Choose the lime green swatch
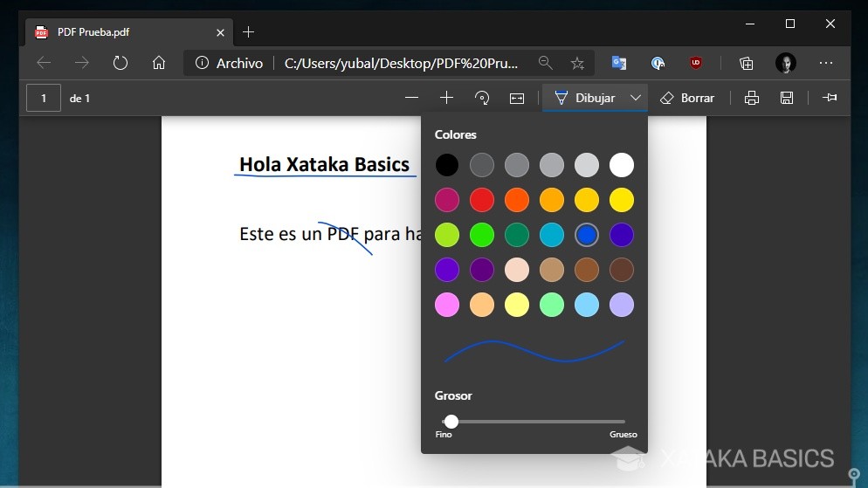Viewport: 868px width, 488px height. (447, 235)
